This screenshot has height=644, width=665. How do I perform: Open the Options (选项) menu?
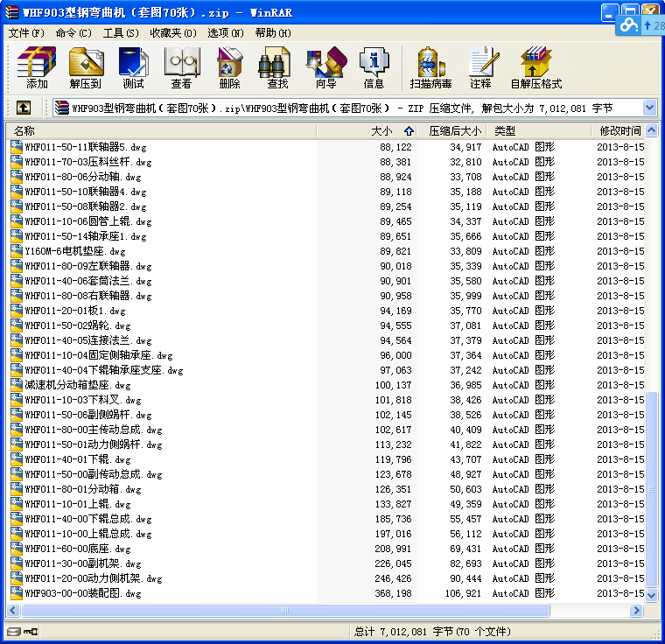(x=226, y=33)
